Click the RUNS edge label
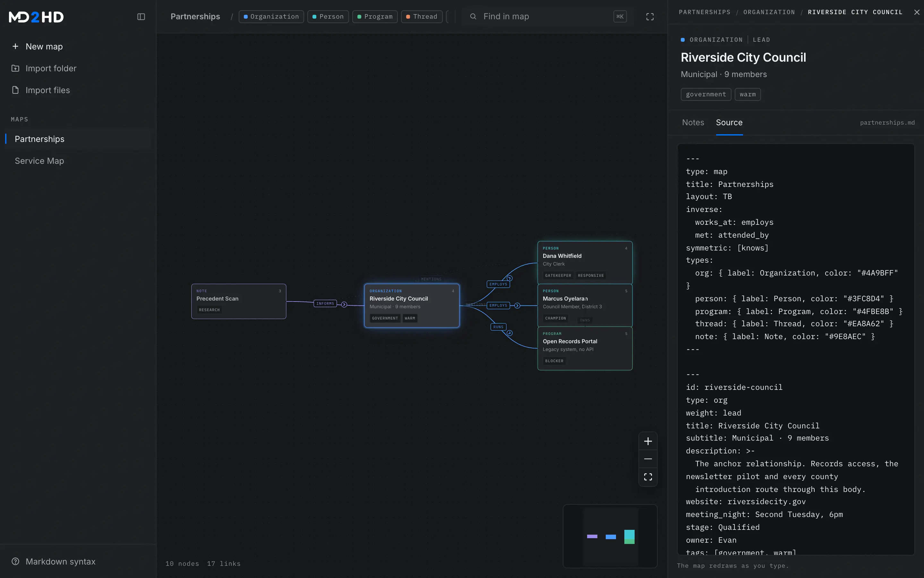Viewport: 924px width, 578px height. pyautogui.click(x=498, y=327)
